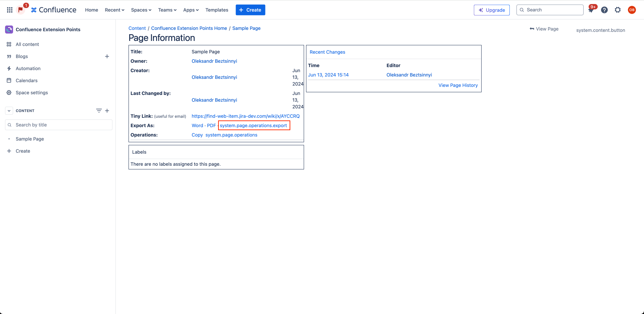Open Creator Oleksandr Beztsinnyi link
644x314 pixels.
(x=214, y=77)
